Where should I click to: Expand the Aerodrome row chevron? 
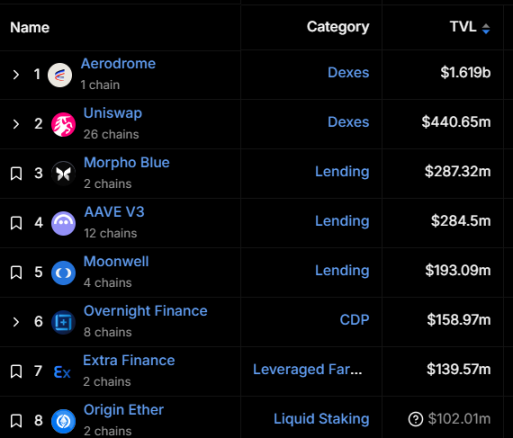click(x=16, y=75)
